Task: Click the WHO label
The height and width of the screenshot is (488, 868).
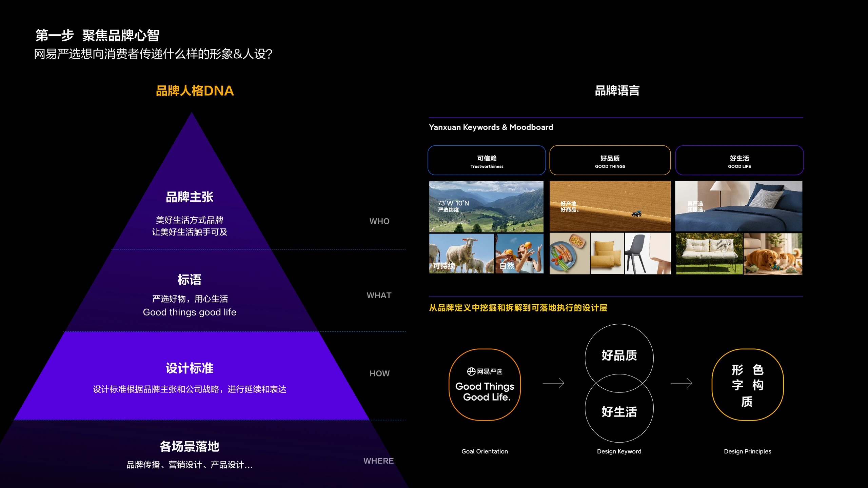Action: point(379,221)
